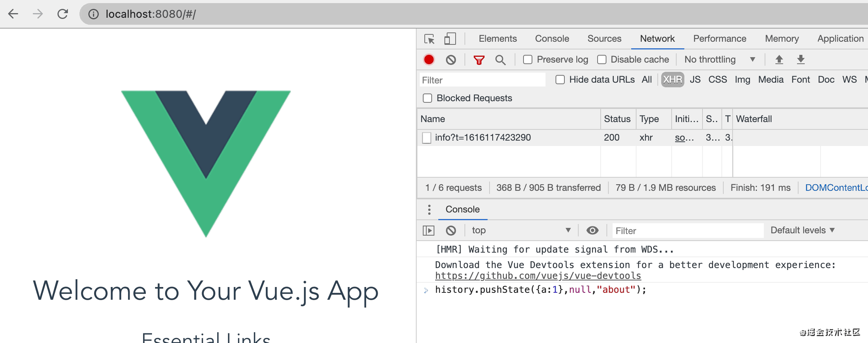Filter requests by Doc
Screen dimensions: 868x343
click(x=826, y=80)
